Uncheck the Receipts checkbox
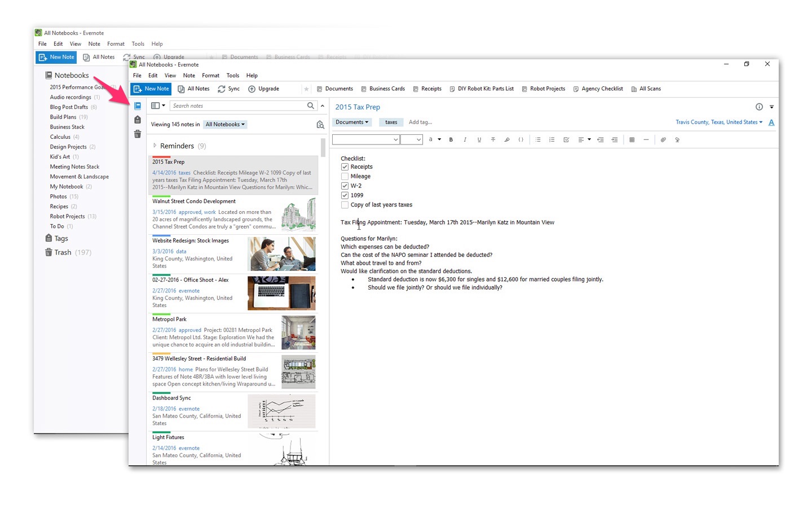This screenshot has height=508, width=812. coord(345,167)
